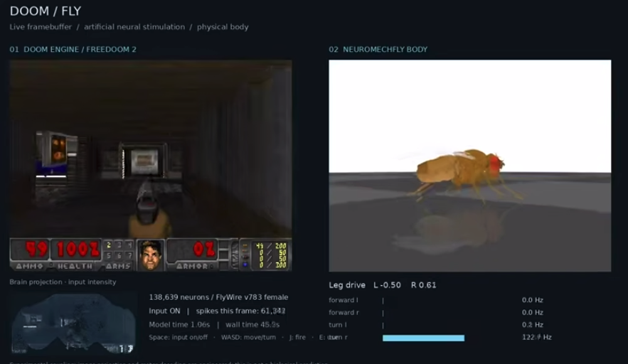Click the 'forward l' row label
Viewport: 628px width, 364px height.
344,300
